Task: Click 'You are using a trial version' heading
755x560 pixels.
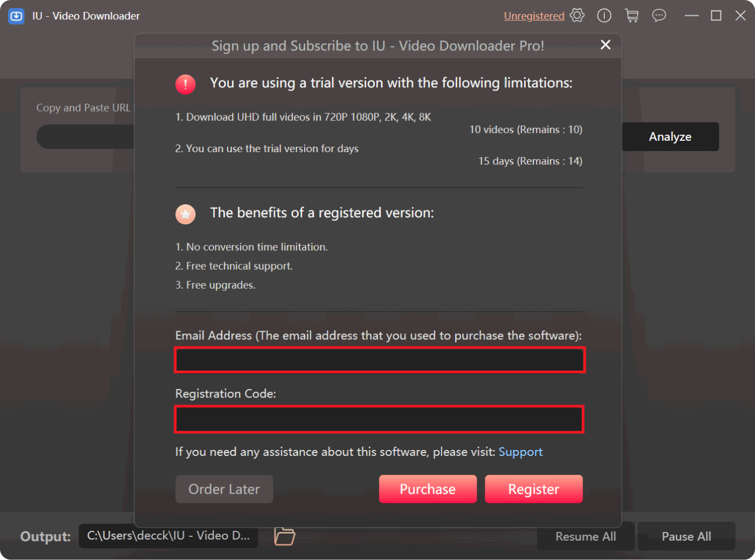Action: tap(391, 83)
